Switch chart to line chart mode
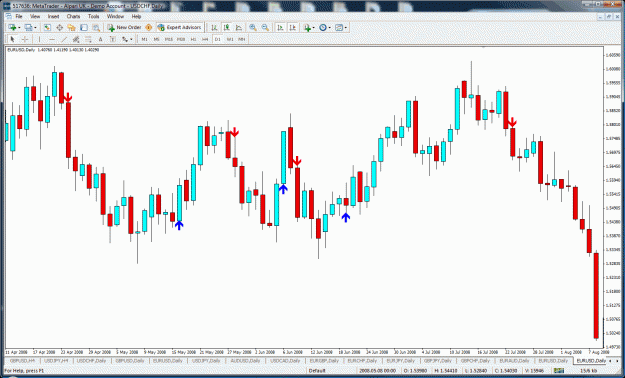This screenshot has height=378, width=625. [x=239, y=28]
